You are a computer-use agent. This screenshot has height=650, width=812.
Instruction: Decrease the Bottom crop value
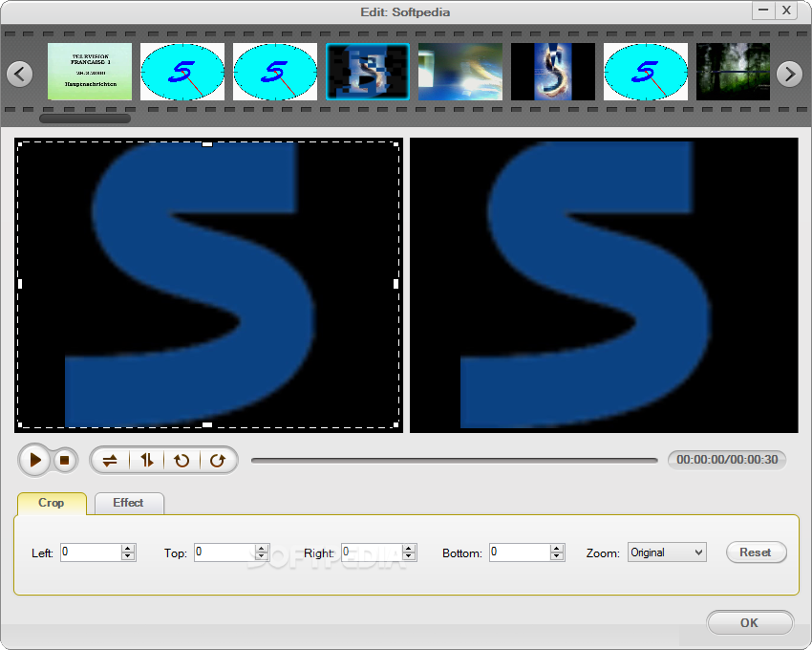point(557,556)
